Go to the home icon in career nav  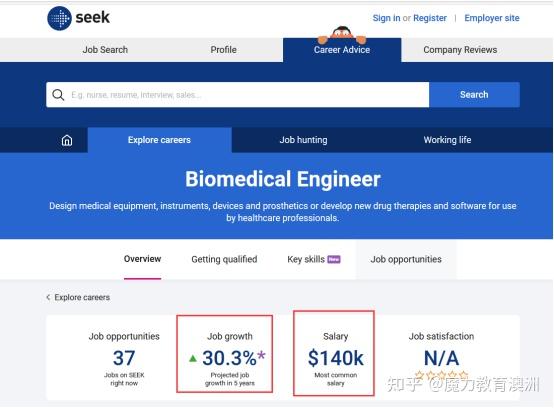coord(67,140)
